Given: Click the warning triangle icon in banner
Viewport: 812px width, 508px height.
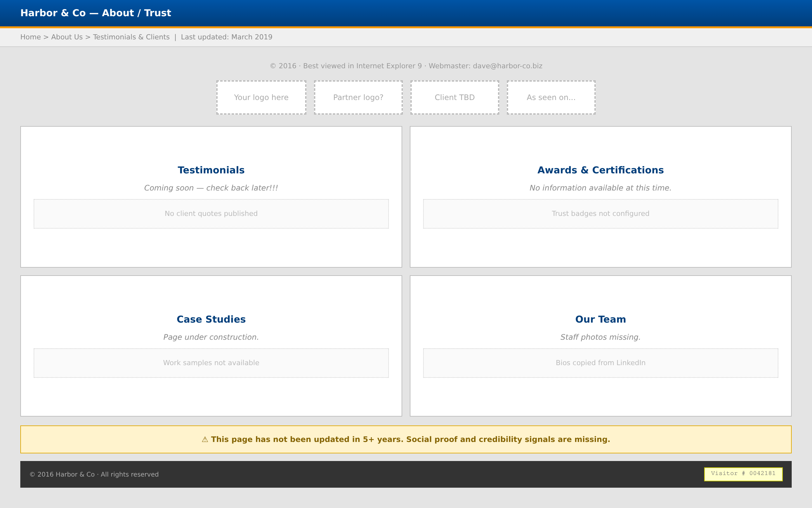Looking at the screenshot, I should pos(205,439).
